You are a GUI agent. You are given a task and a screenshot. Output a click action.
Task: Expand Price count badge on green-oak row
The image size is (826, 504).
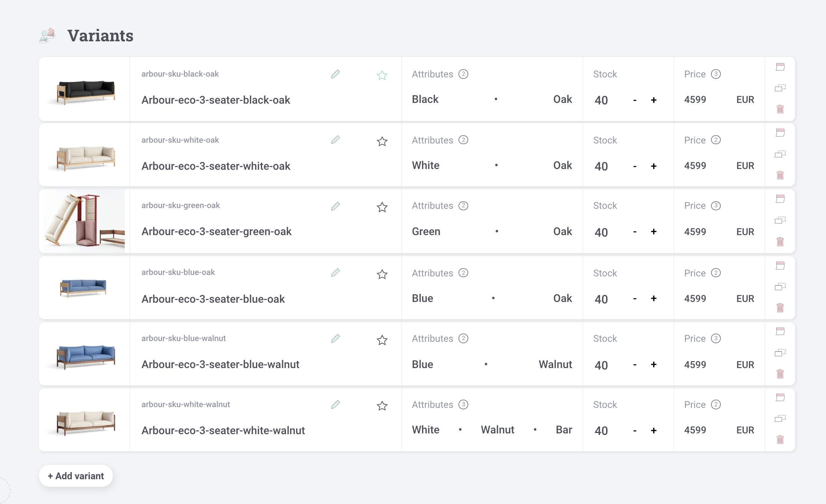click(x=716, y=205)
